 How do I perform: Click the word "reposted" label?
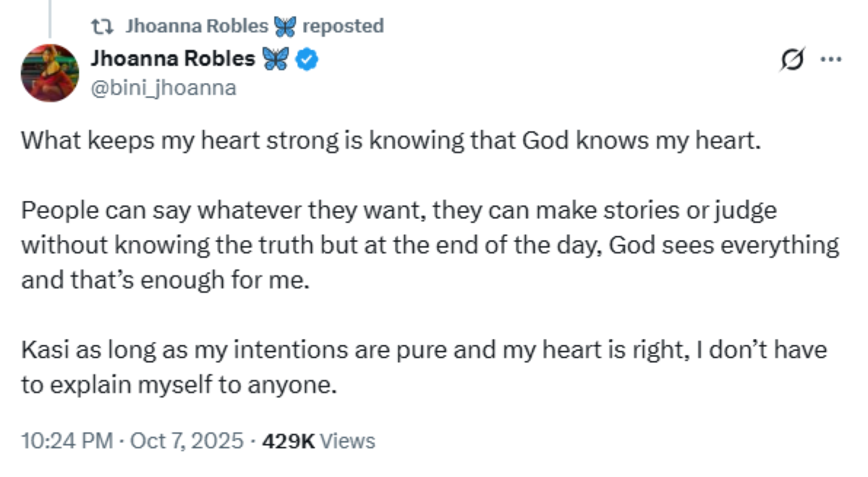click(x=342, y=27)
